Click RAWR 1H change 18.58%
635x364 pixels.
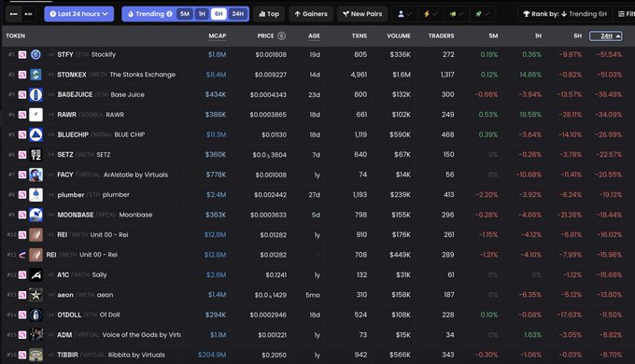530,115
